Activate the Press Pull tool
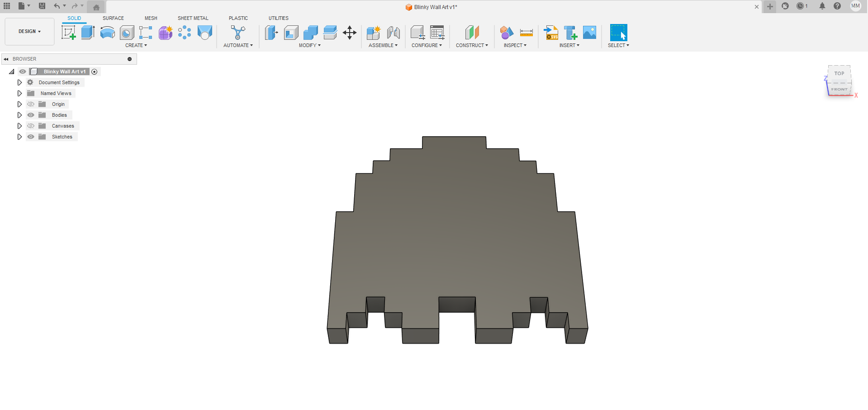Viewport: 868px width, 410px height. coord(271,33)
